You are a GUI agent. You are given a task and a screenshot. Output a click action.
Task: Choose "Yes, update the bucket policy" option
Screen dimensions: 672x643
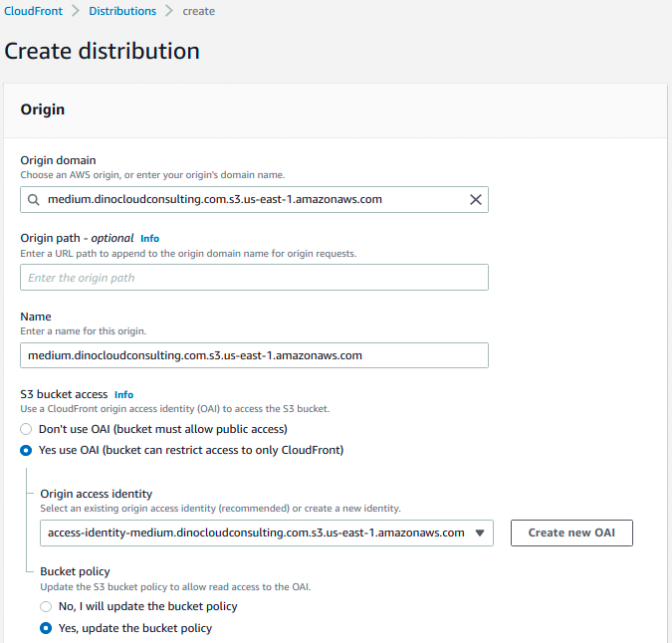(46, 628)
